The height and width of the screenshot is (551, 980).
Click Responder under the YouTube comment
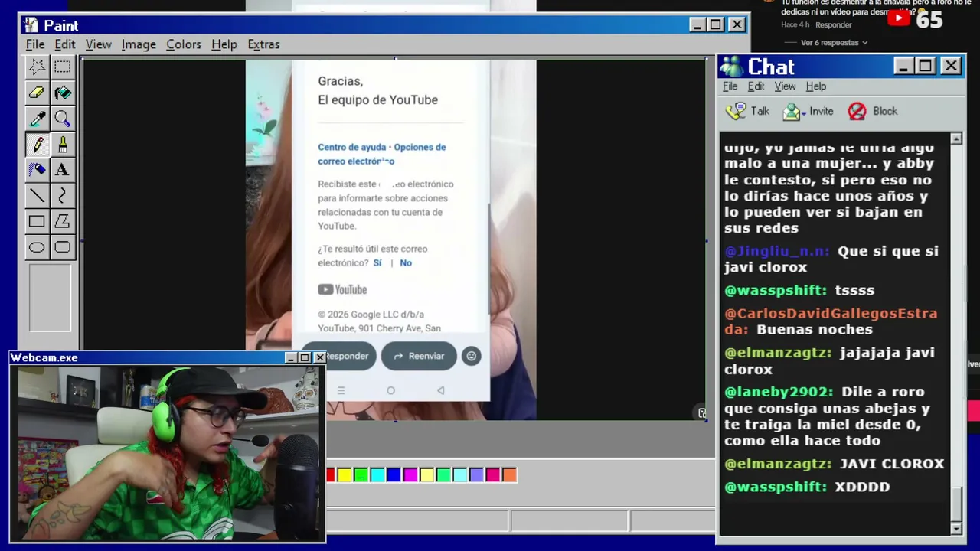pos(834,25)
